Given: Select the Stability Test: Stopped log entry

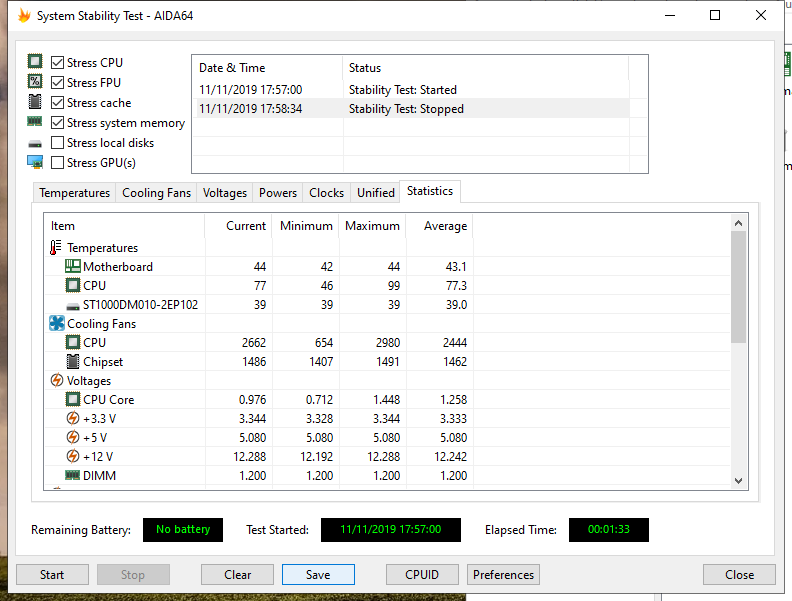Looking at the screenshot, I should pyautogui.click(x=411, y=109).
